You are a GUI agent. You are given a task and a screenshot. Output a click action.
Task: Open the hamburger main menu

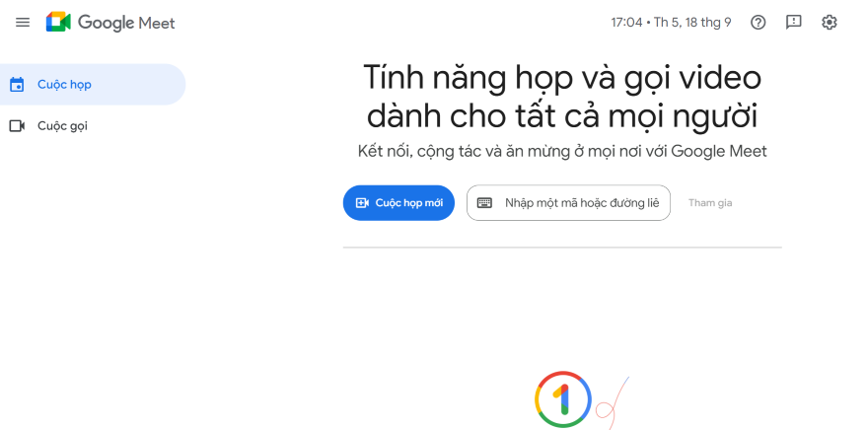tap(23, 22)
